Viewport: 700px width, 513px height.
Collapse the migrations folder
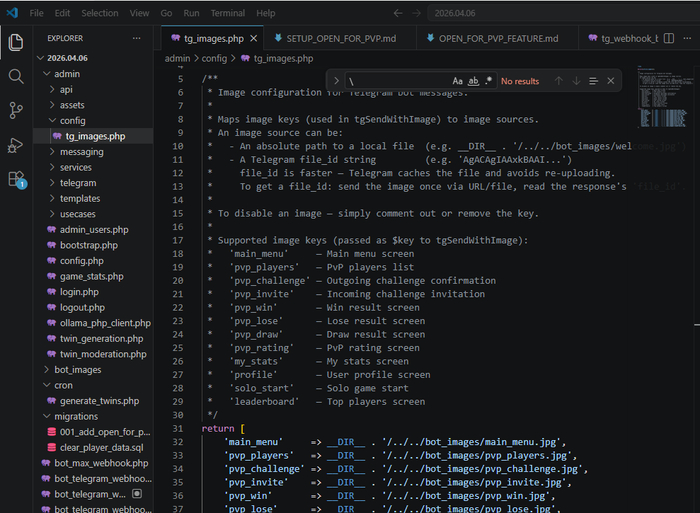[x=76, y=416]
